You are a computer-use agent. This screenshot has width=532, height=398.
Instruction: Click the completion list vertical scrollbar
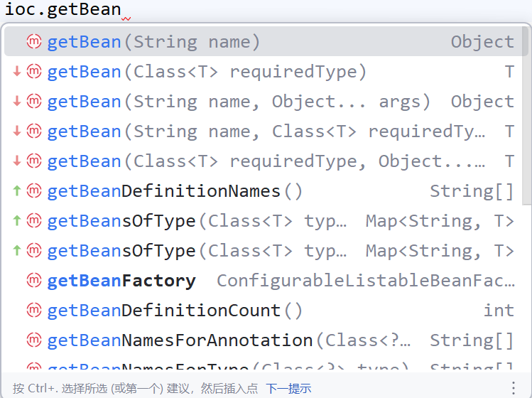(x=526, y=115)
